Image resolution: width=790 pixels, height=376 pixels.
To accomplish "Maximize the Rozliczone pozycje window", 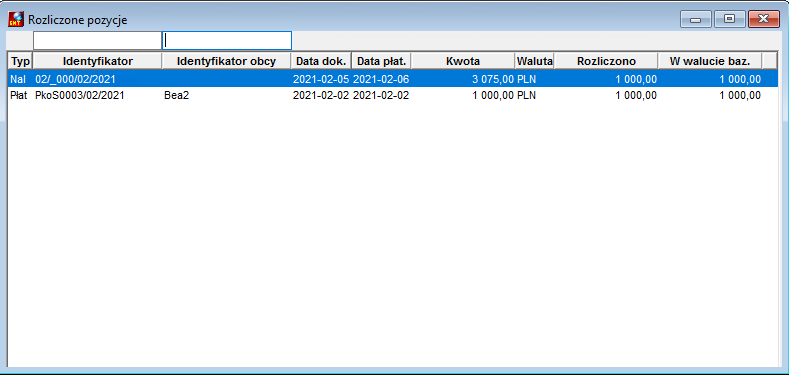I will (x=729, y=19).
